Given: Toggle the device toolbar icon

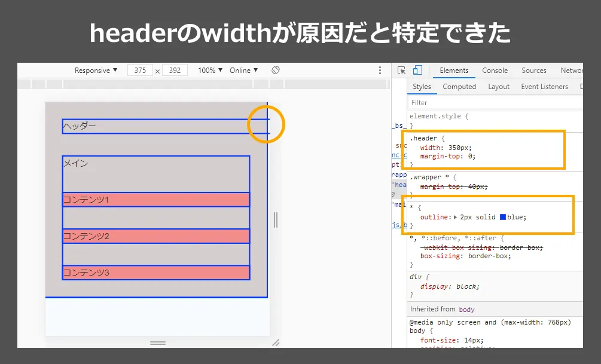Looking at the screenshot, I should tap(417, 70).
